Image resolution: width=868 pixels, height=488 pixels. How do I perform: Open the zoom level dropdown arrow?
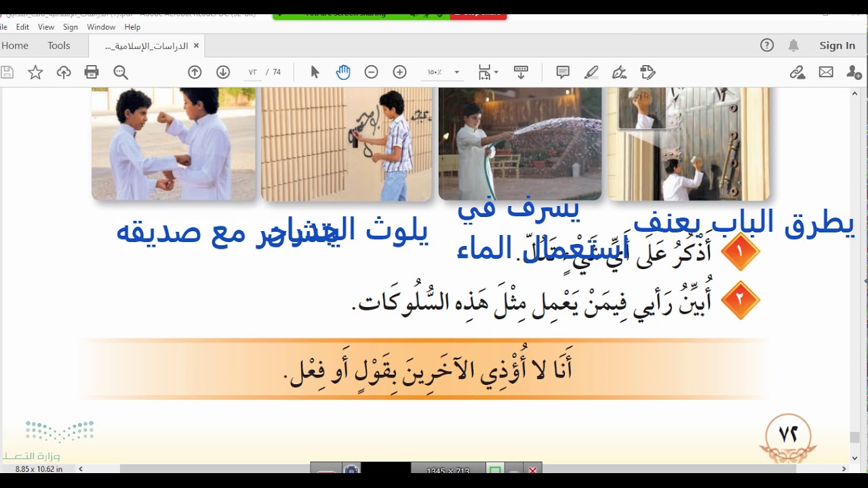[x=456, y=73]
